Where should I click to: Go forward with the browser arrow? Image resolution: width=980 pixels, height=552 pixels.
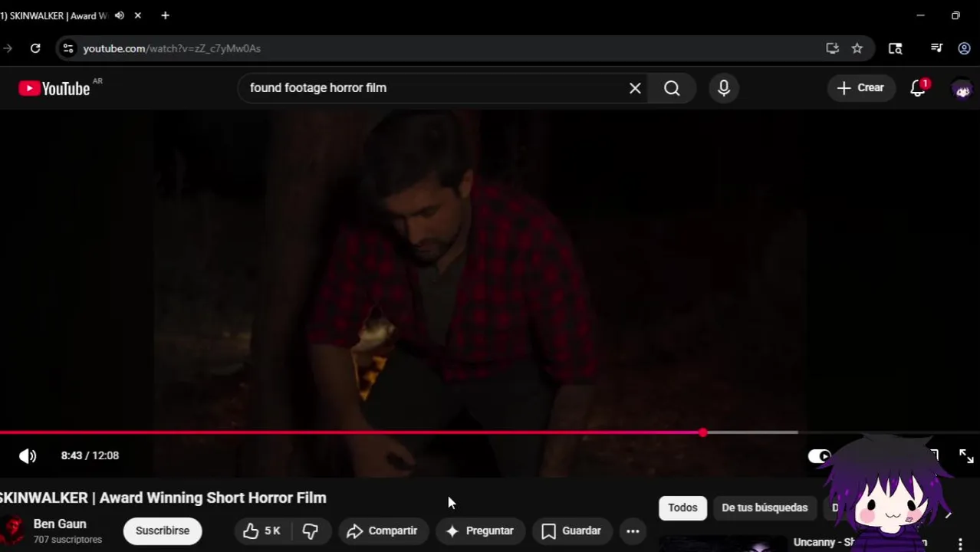point(8,48)
